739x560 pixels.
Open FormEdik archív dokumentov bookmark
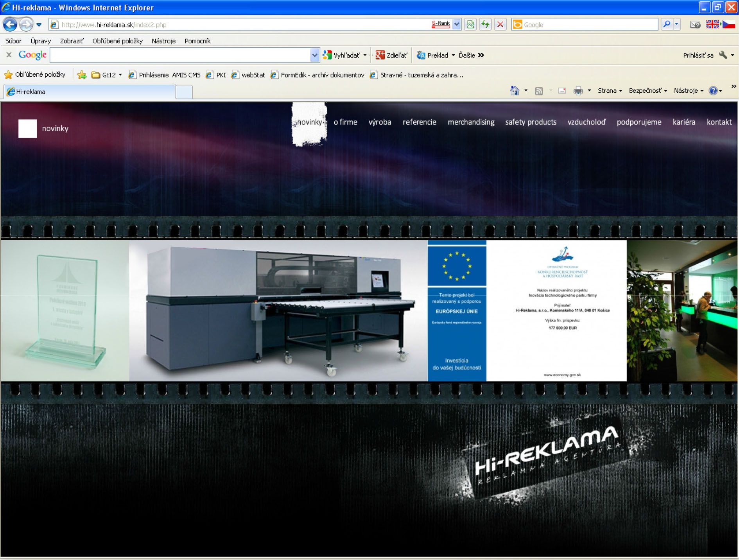317,75
